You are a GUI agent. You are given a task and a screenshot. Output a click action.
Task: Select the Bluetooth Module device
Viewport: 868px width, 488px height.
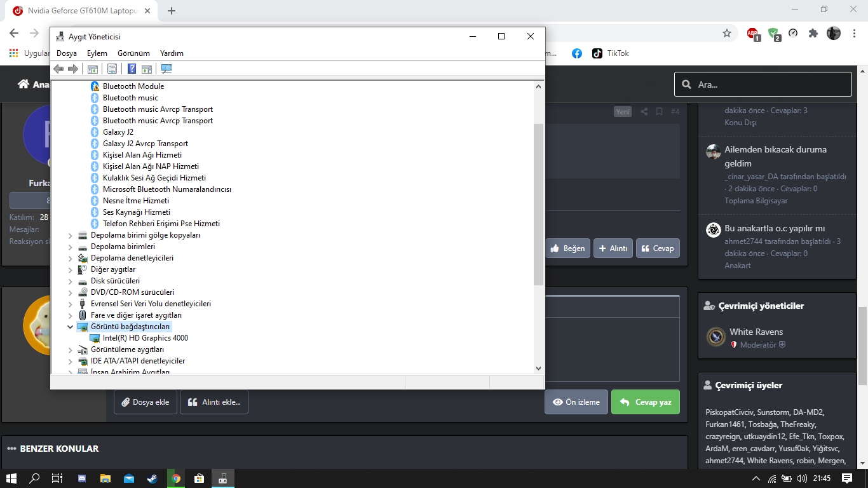[x=133, y=86]
